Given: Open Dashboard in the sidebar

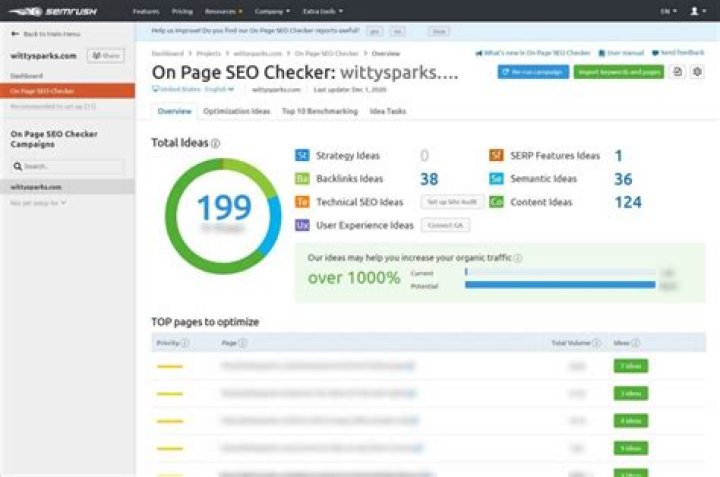Looking at the screenshot, I should pos(27,76).
